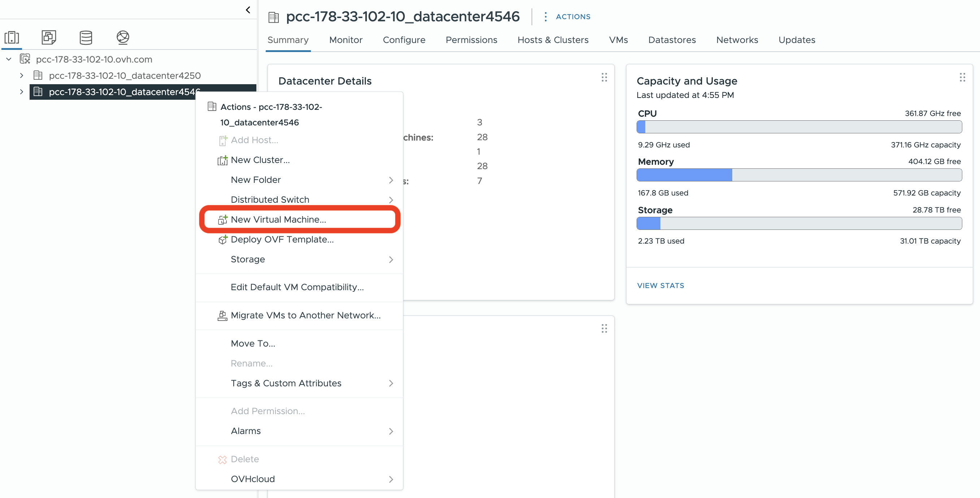The image size is (980, 498).
Task: Click the datacenter icon in the page title
Action: (x=274, y=17)
